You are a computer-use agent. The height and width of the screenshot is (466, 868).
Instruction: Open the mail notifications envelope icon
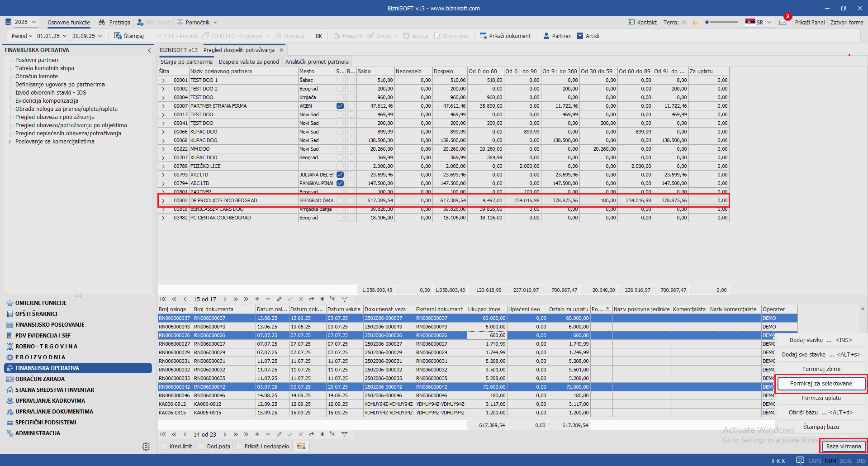click(x=783, y=22)
